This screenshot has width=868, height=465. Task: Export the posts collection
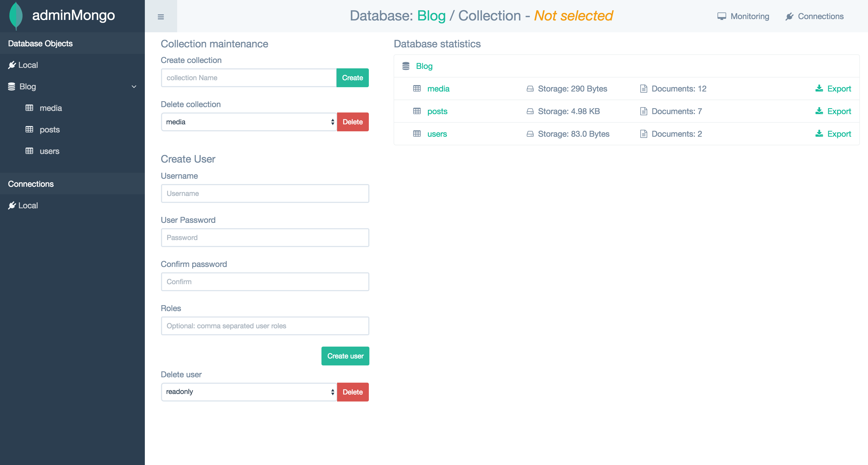coord(839,111)
